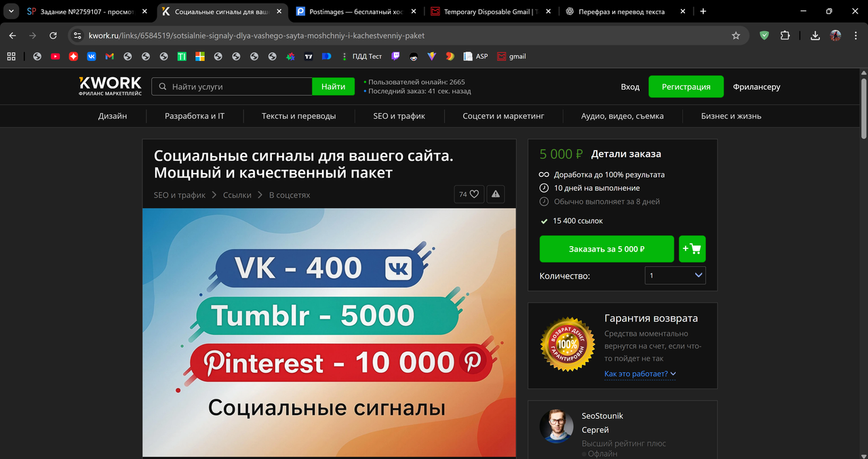Open the SeoStounik seller name link
Screen dimensions: 868x459
[602, 416]
